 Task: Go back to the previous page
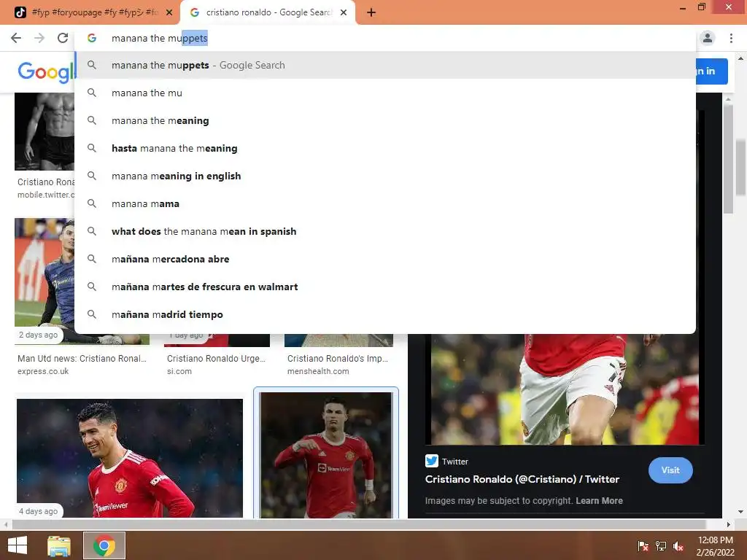[16, 38]
